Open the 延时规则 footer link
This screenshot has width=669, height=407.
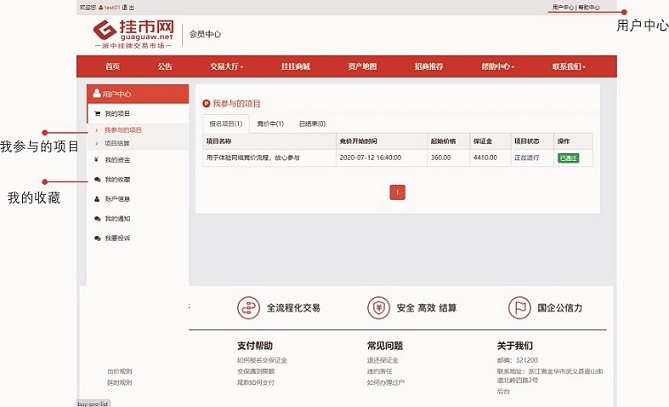tap(119, 382)
